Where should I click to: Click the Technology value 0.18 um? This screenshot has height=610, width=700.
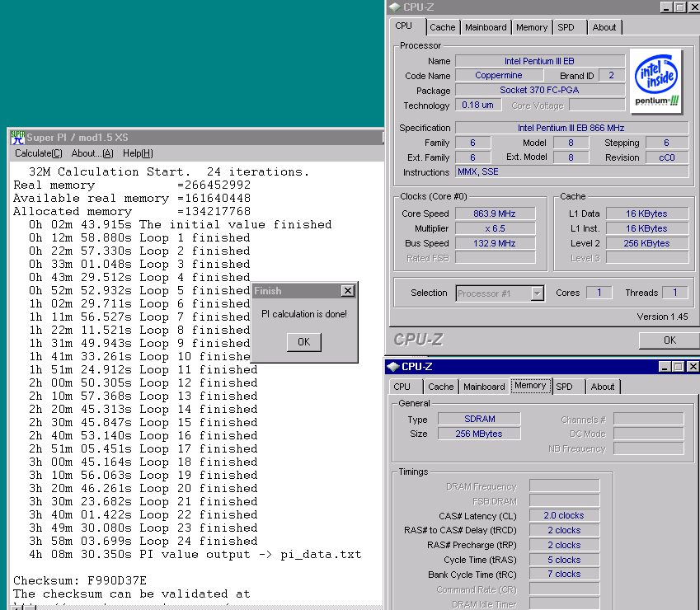click(x=477, y=106)
